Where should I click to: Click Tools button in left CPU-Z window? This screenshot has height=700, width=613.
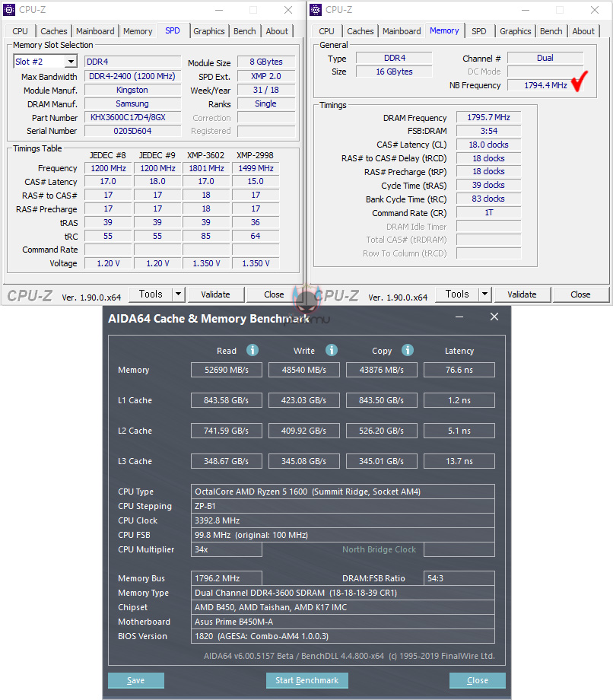[151, 294]
